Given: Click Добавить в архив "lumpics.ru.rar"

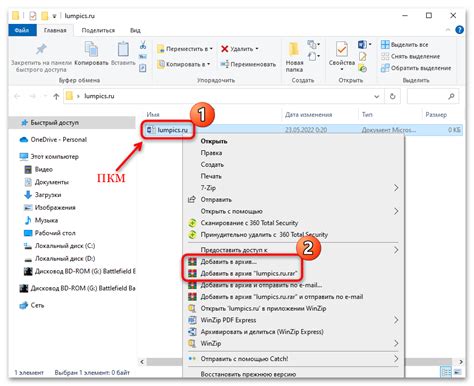Looking at the screenshot, I should (248, 273).
